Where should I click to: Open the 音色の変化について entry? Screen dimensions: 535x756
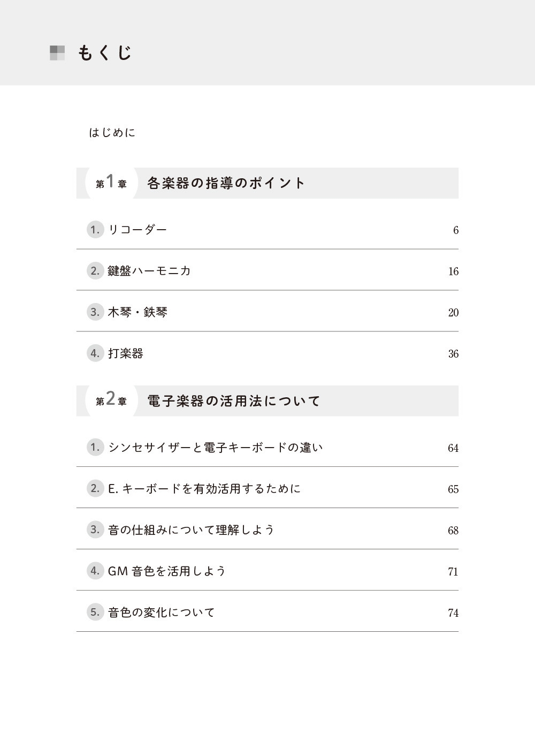point(161,613)
